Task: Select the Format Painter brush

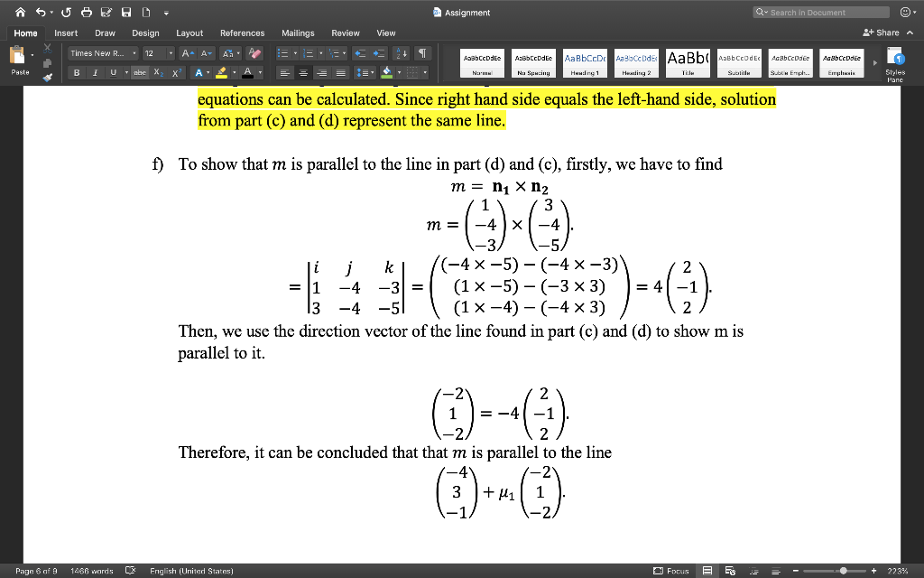Action: (x=48, y=77)
